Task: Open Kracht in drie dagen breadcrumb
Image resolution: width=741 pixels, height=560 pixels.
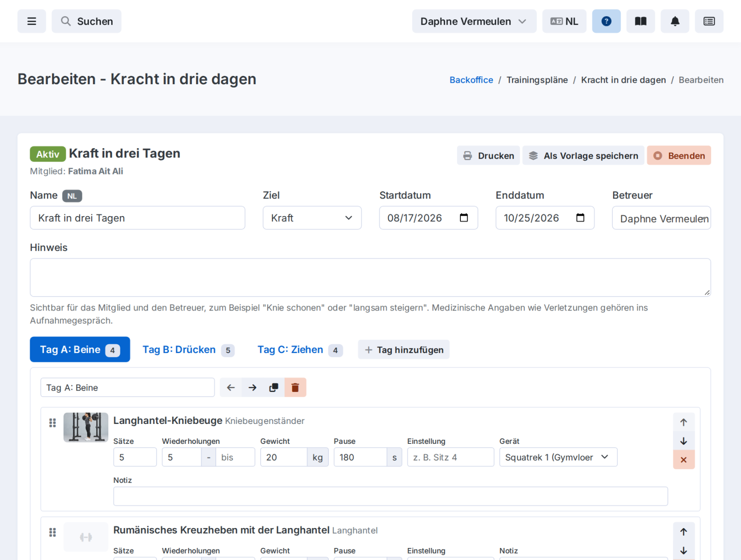Action: tap(623, 80)
